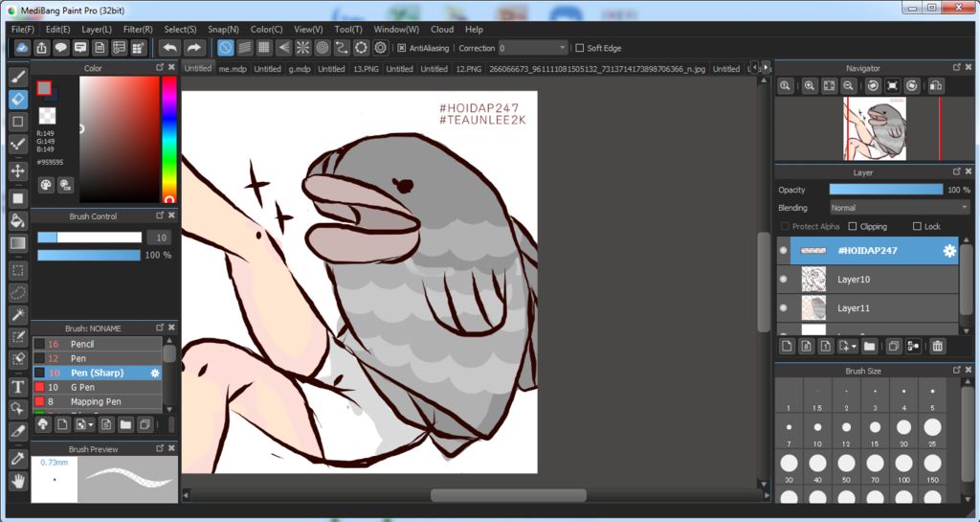Zoom in using the Navigator magnifier icon

point(810,86)
